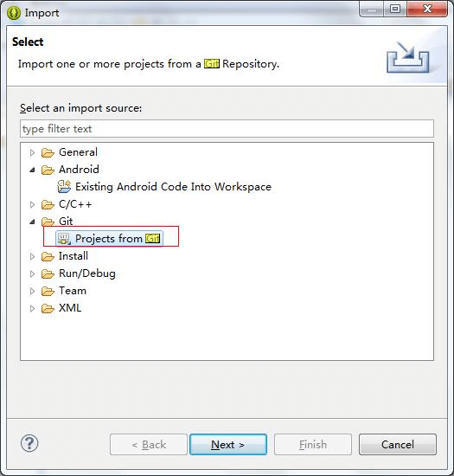The image size is (454, 476).
Task: Expand the General tree node
Action: coord(32,152)
